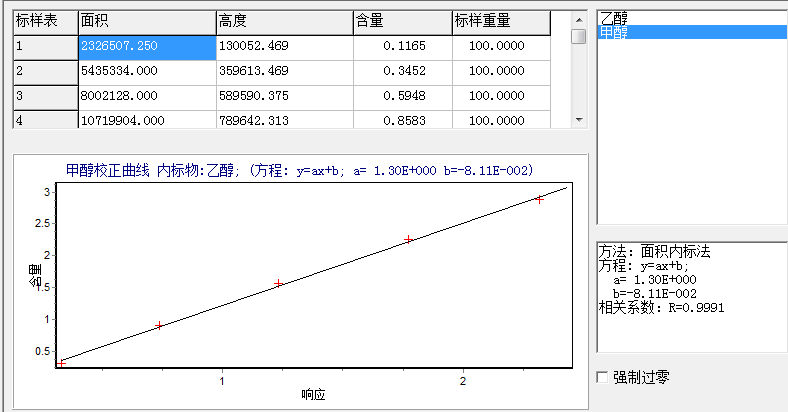Select the area cell 2326507.250
The width and height of the screenshot is (788, 412).
tap(145, 47)
